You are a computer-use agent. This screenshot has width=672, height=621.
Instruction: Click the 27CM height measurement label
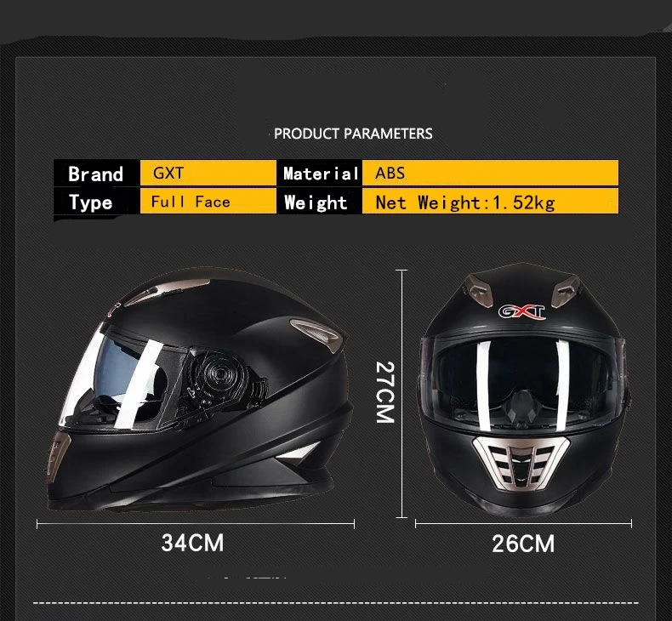point(384,392)
